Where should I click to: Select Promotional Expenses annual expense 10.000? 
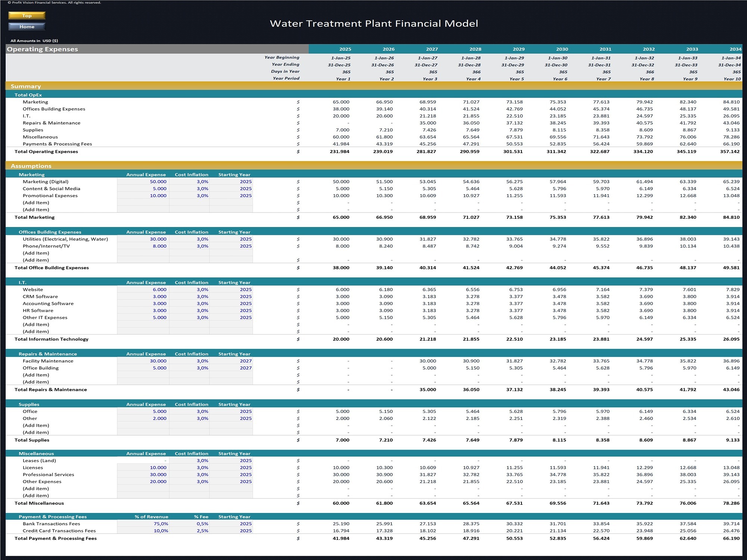click(x=143, y=196)
